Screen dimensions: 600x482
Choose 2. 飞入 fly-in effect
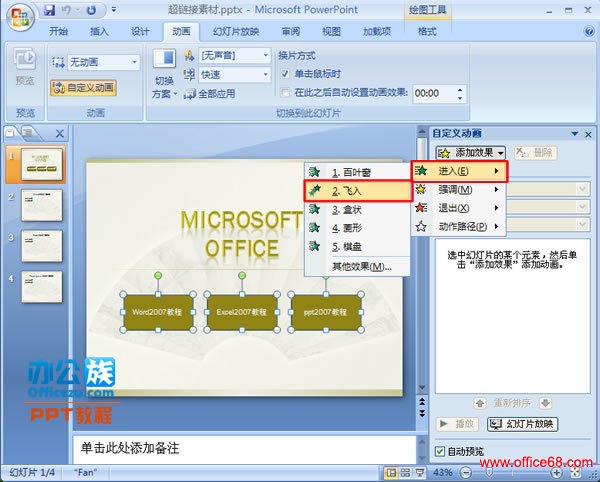coord(357,191)
